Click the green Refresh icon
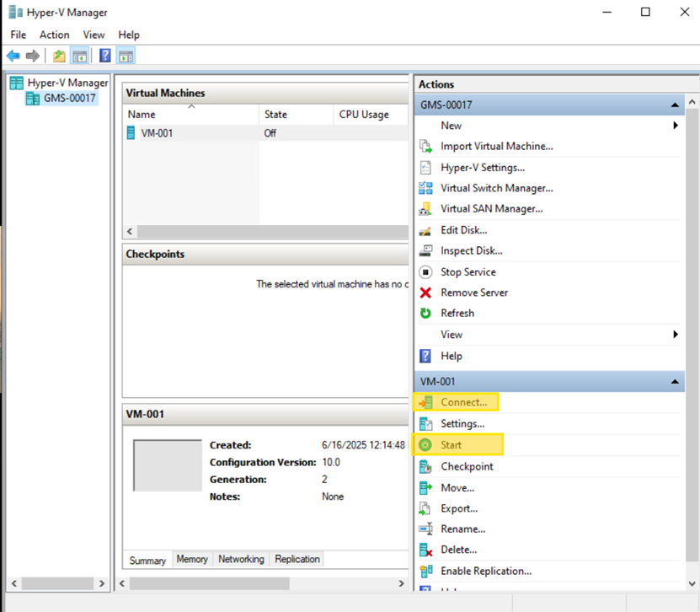This screenshot has width=700, height=612. [425, 314]
